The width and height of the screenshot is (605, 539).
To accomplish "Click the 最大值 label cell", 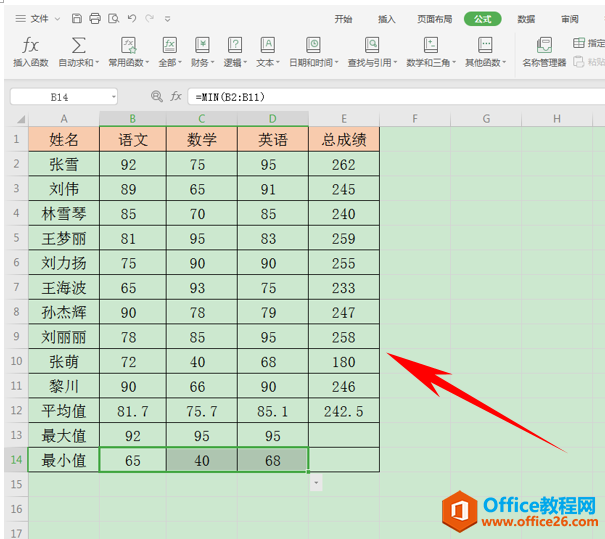I will coord(64,435).
